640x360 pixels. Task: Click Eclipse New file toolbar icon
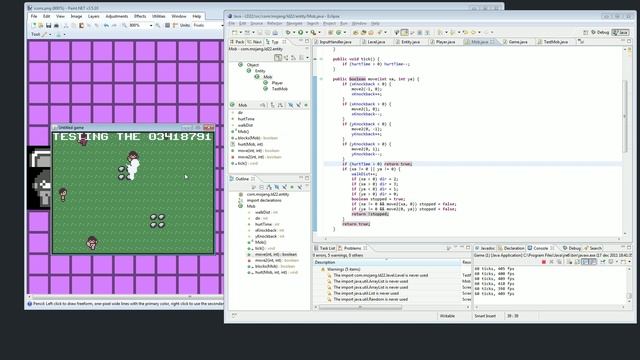(x=234, y=32)
